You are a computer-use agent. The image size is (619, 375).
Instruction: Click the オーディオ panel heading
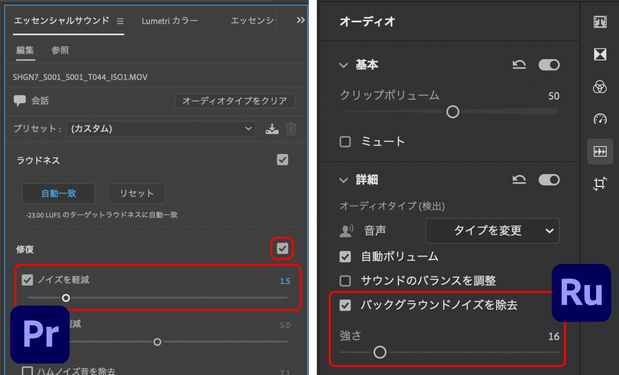pos(367,21)
